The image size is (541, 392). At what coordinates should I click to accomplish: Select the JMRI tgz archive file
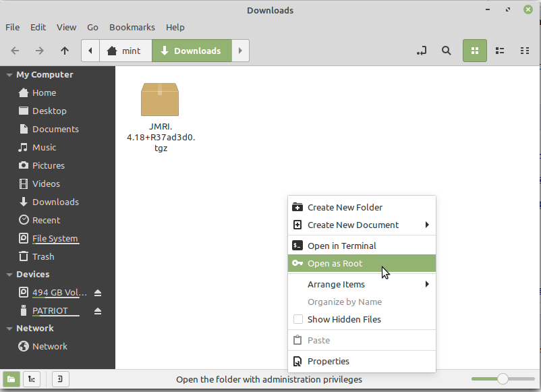pos(160,116)
